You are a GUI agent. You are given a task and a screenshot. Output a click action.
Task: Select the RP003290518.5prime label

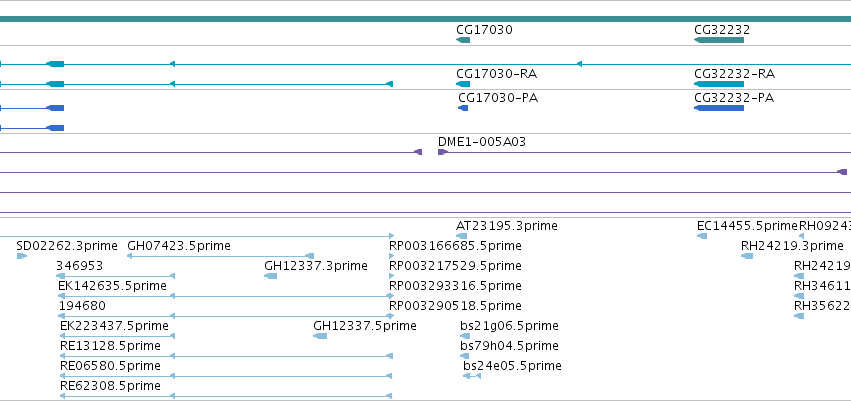(x=455, y=306)
